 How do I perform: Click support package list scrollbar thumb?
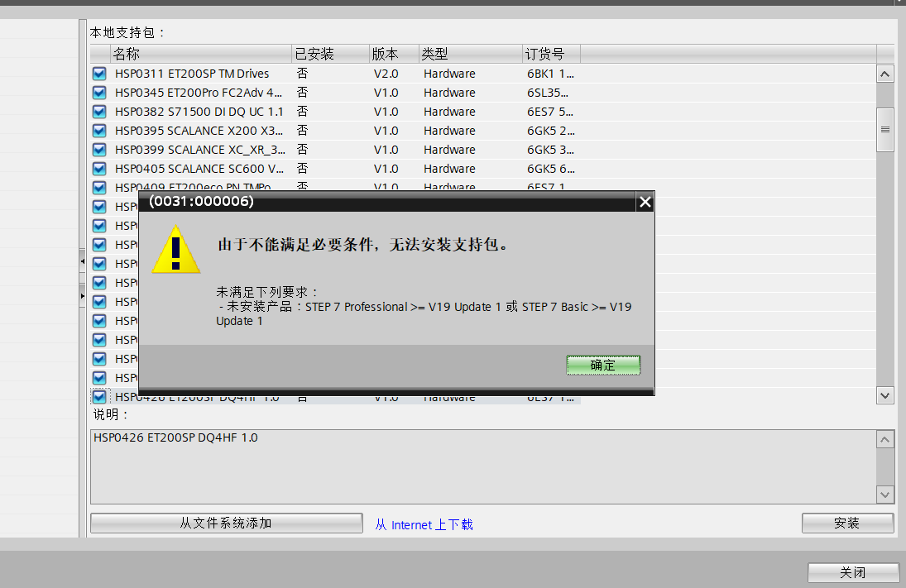[885, 129]
